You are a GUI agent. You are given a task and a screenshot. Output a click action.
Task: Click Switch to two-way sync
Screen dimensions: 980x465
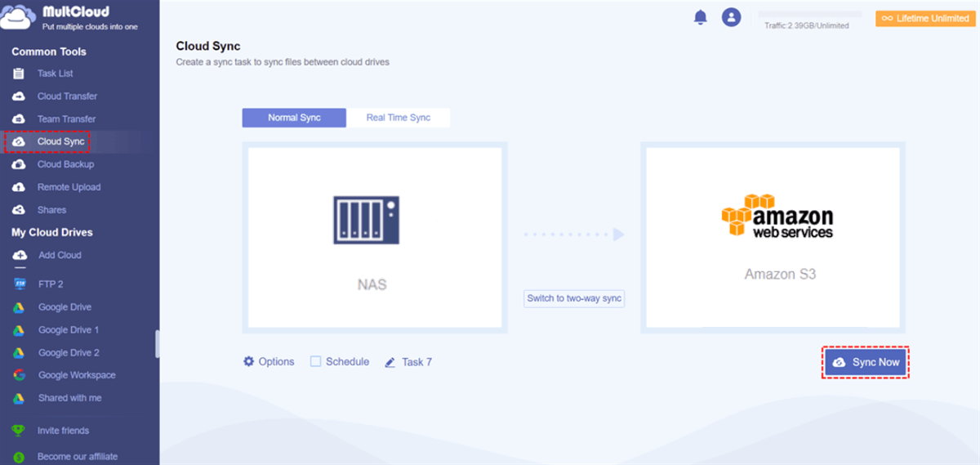coord(574,298)
